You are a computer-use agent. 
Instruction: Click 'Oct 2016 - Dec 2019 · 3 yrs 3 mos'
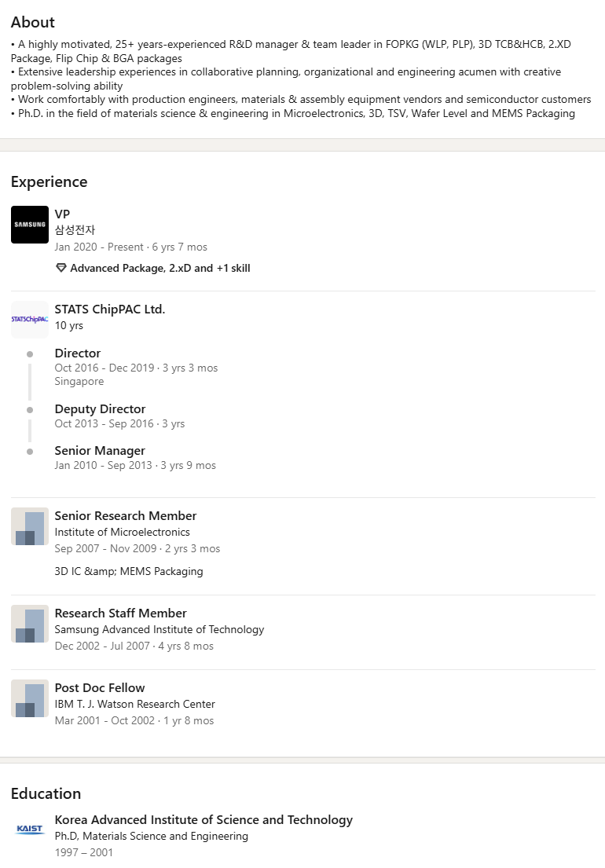(136, 368)
